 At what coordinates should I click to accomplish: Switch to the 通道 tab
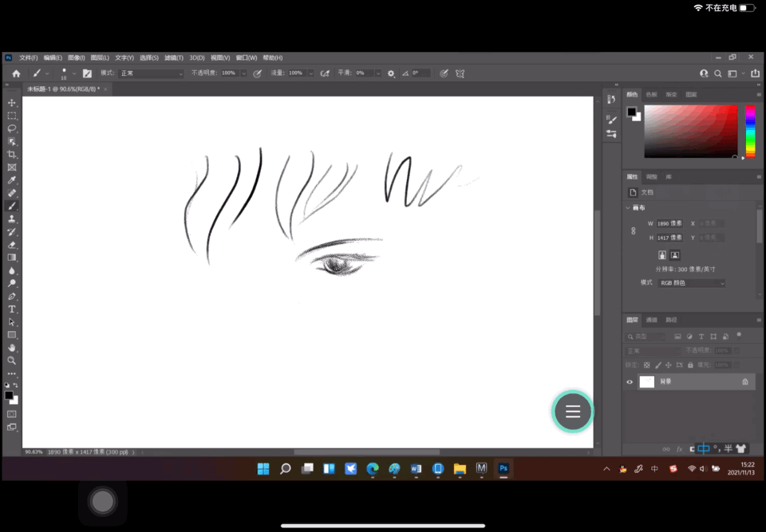point(652,320)
